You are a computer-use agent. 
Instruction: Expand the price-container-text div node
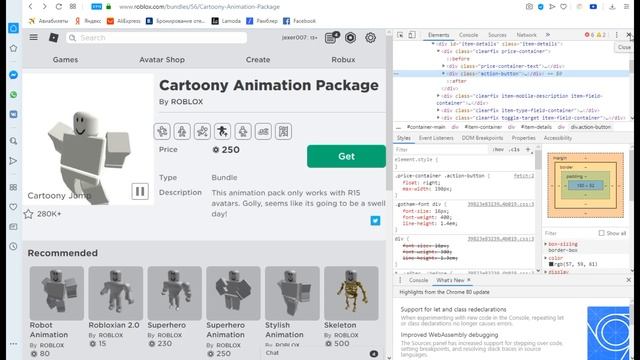(443, 66)
